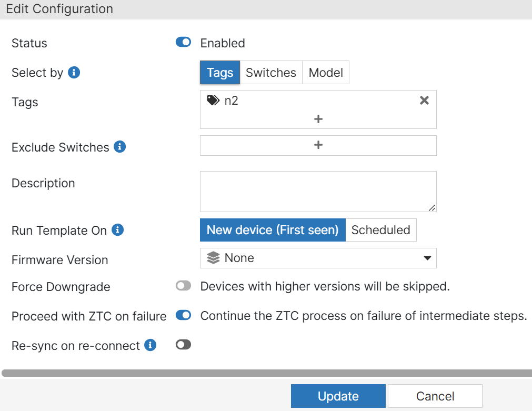Turn off Proceed with ZTC on failure
The image size is (532, 411).
click(x=183, y=316)
